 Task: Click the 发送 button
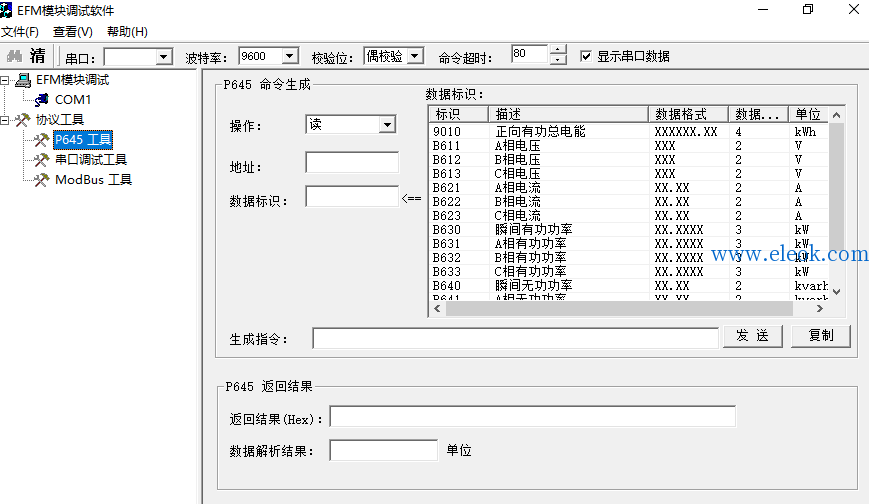point(753,336)
